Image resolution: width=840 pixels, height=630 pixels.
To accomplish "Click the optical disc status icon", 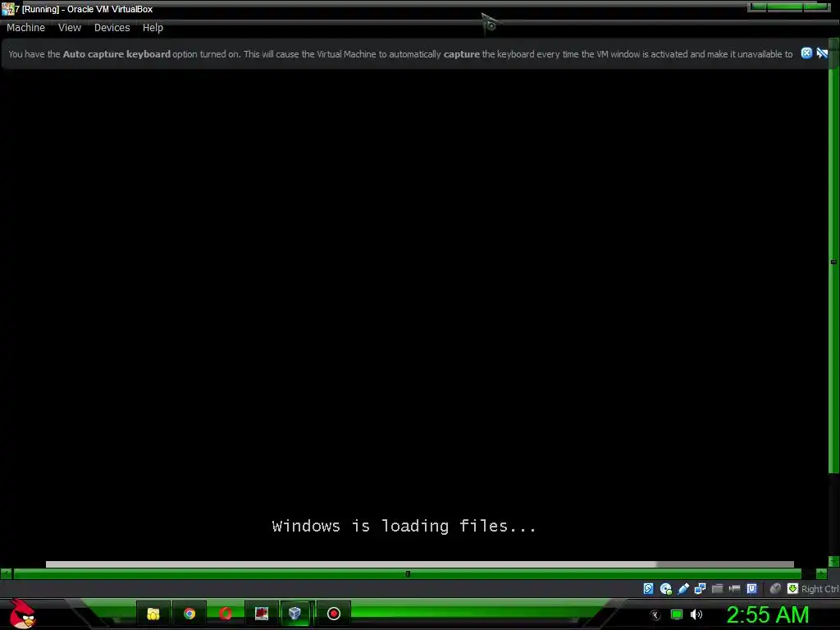I will (666, 589).
